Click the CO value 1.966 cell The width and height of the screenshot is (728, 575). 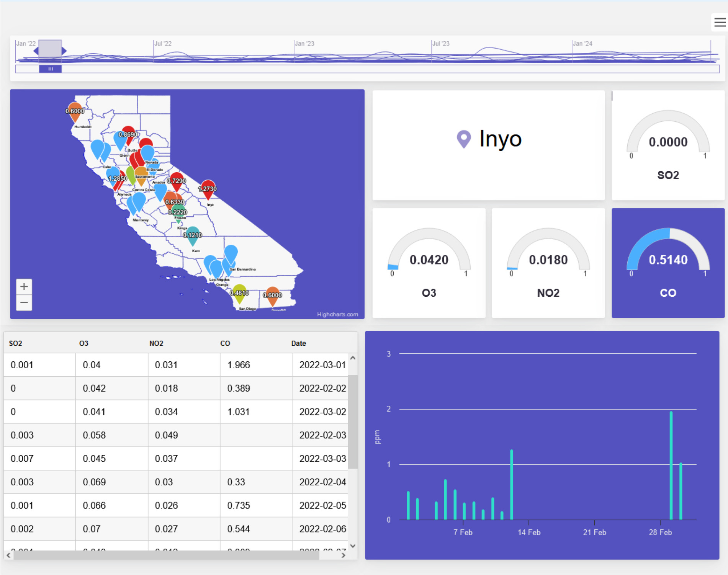[x=256, y=365]
